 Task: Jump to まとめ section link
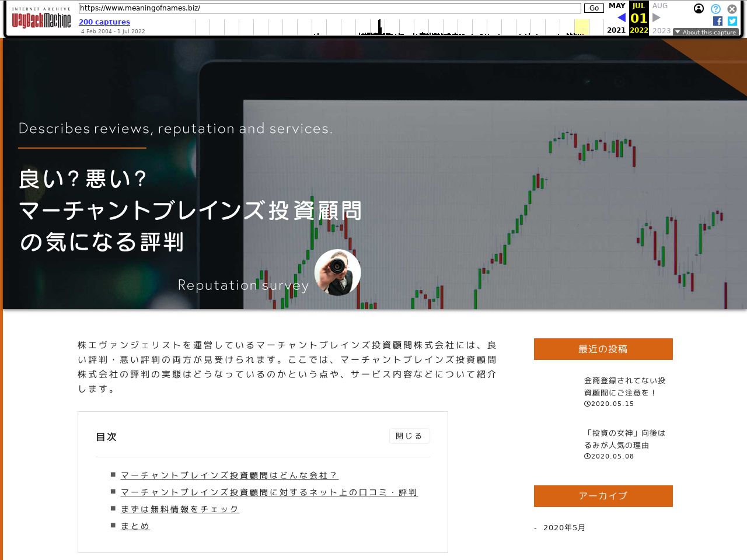[135, 526]
